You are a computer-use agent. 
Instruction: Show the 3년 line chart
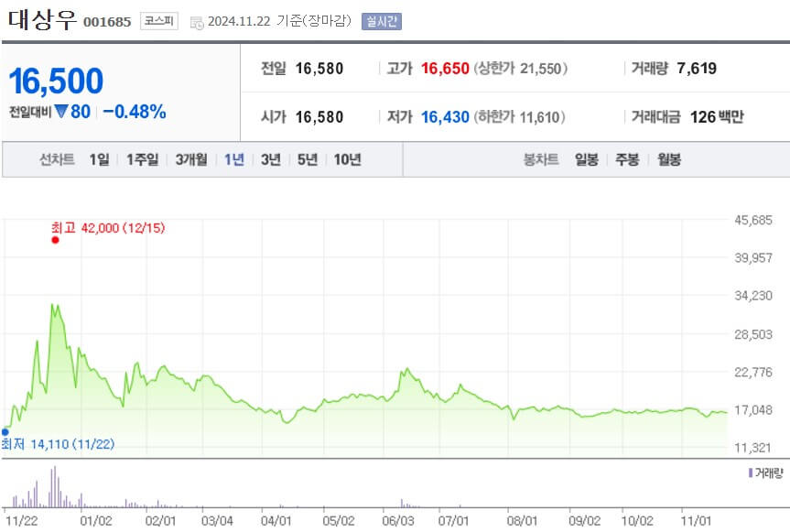pyautogui.click(x=271, y=159)
